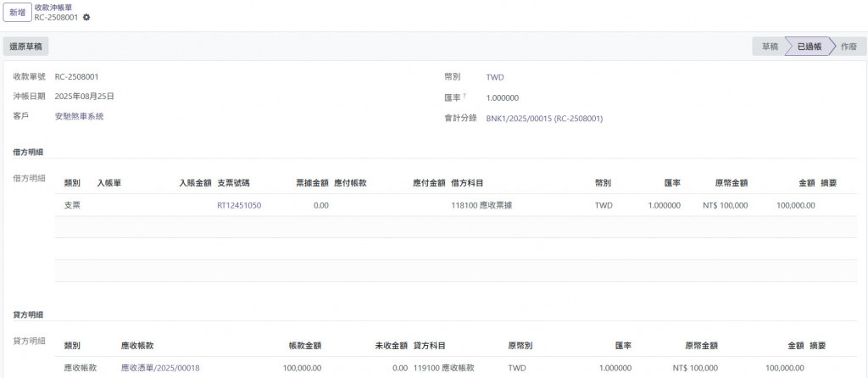Click the 原幣別 column header in credit table
868x378 pixels.
pyautogui.click(x=520, y=346)
